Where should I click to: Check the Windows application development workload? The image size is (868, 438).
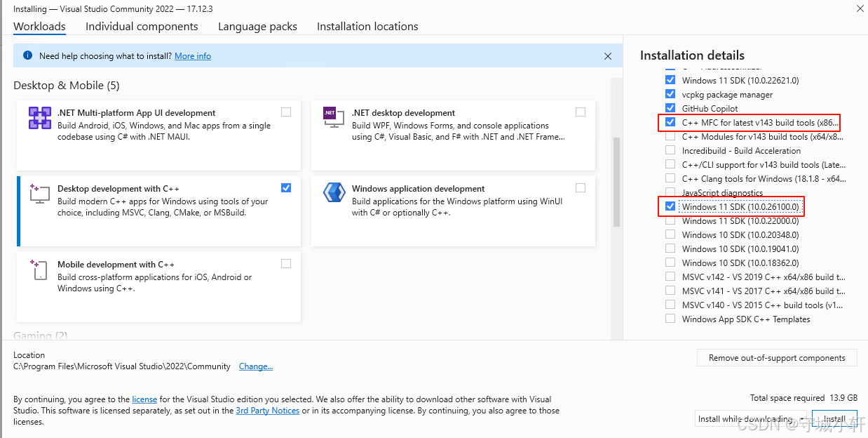click(x=581, y=187)
